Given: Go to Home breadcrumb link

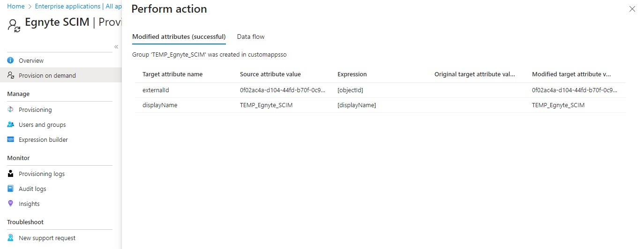Looking at the screenshot, I should 16,6.
